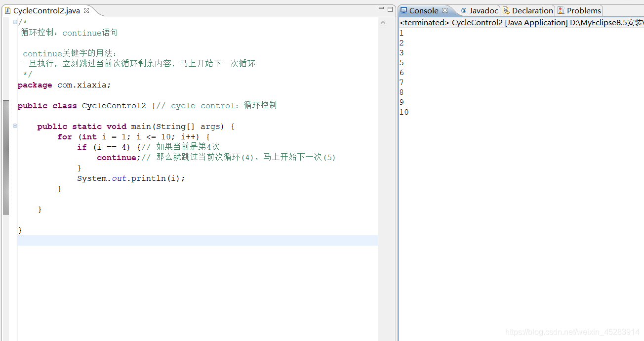Click comment beginning "一旦执行"
This screenshot has width=644, height=341.
click(x=138, y=64)
